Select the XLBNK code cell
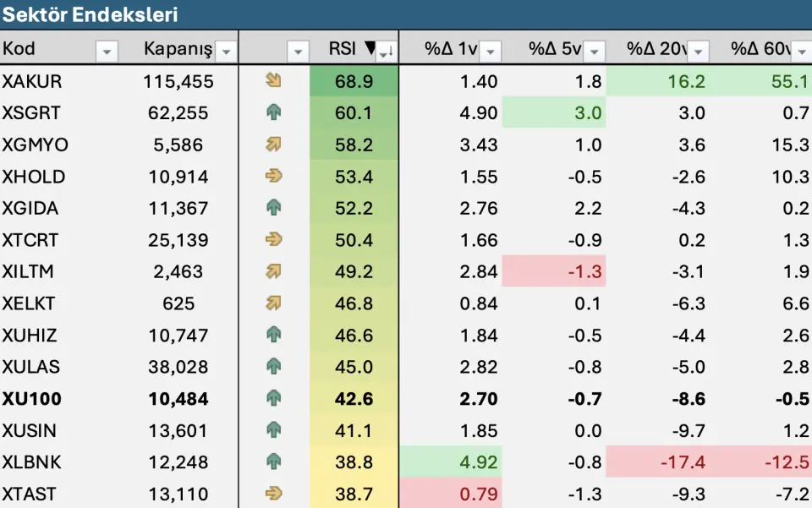This screenshot has height=508, width=812. [x=31, y=462]
